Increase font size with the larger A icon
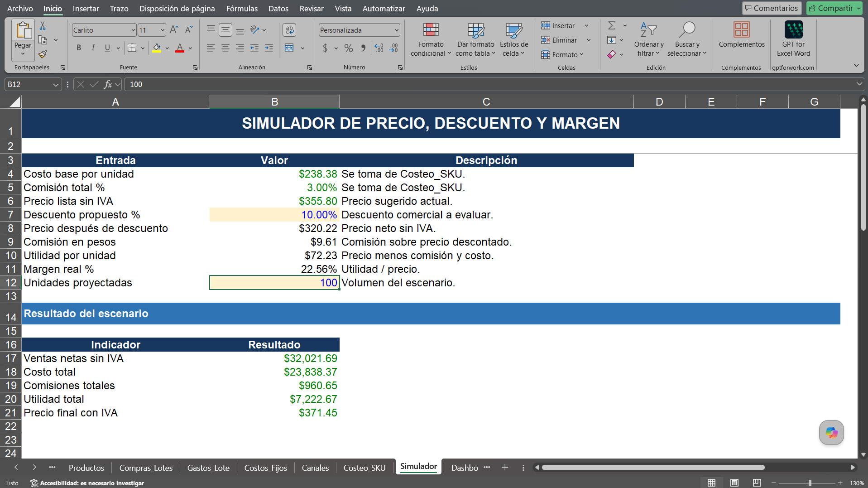The width and height of the screenshot is (868, 488). 174,30
